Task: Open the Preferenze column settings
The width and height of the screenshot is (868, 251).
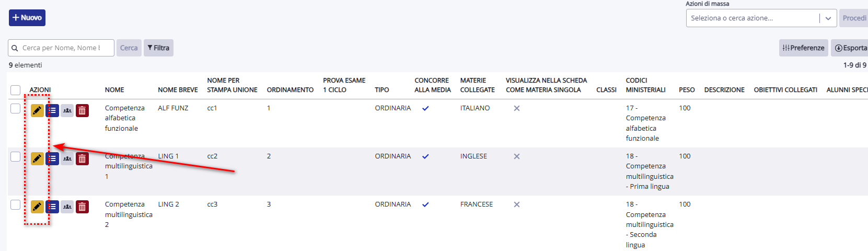Action: (x=803, y=48)
